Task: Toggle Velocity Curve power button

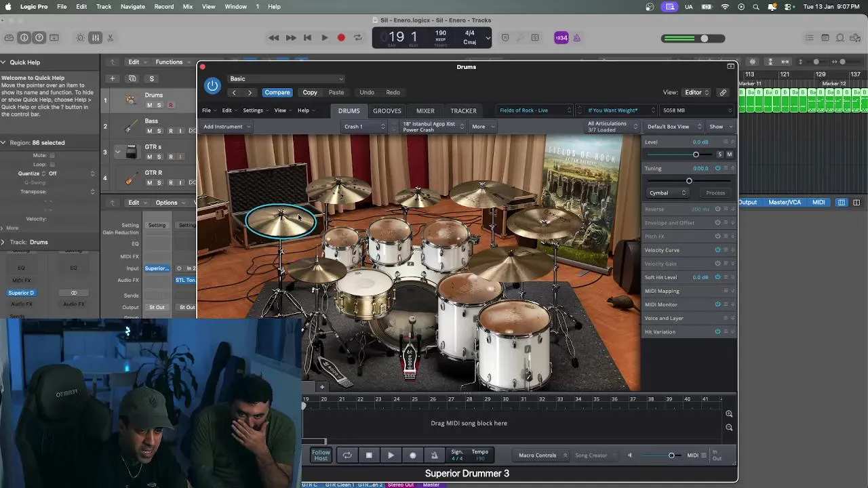Action: point(717,250)
